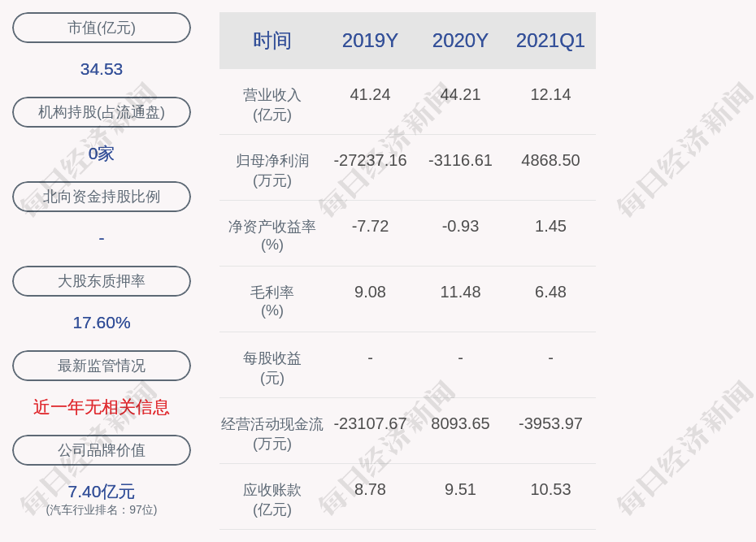Click the 机构持股(占流通盘) pill label
The height and width of the screenshot is (542, 756).
pos(102,112)
